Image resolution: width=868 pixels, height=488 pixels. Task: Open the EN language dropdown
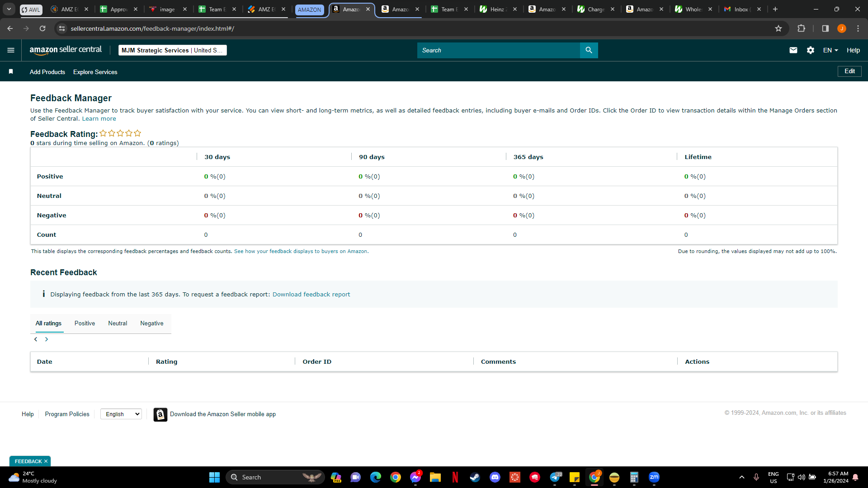tap(830, 50)
